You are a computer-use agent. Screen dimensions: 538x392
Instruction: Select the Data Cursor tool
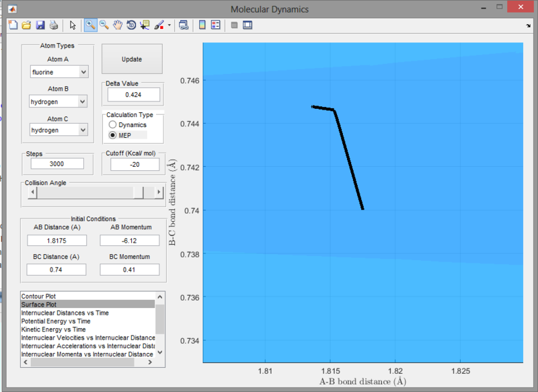pos(145,25)
